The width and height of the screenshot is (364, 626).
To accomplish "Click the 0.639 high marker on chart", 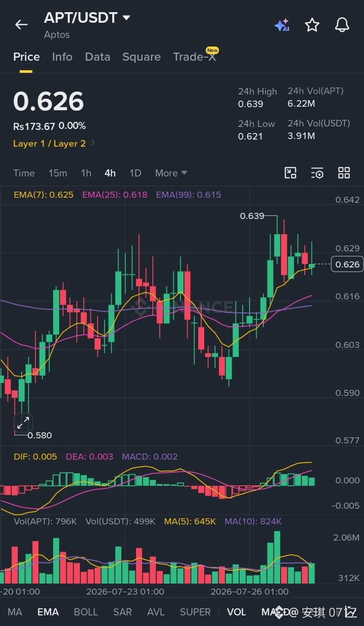I will pyautogui.click(x=252, y=216).
